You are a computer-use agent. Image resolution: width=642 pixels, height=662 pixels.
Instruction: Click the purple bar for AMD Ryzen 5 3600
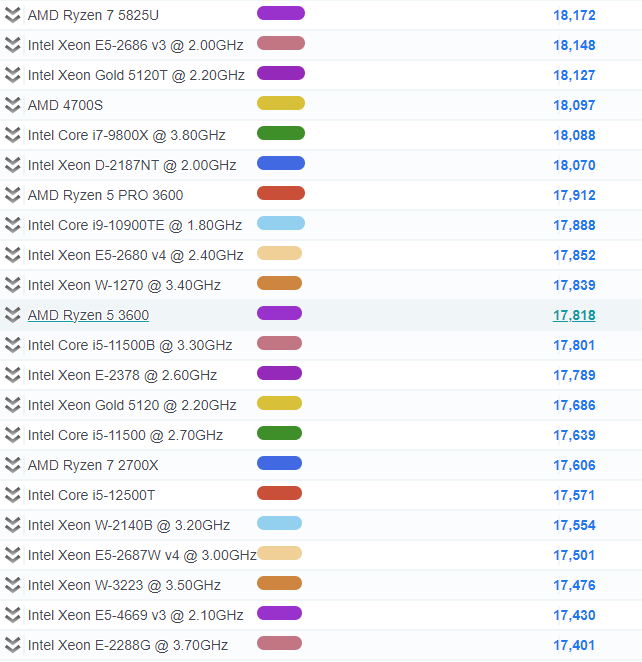point(279,313)
